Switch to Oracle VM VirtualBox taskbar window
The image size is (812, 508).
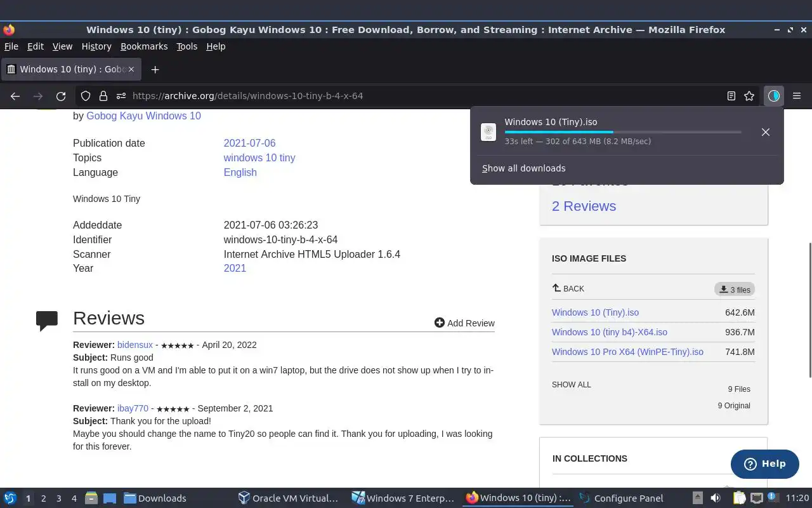pyautogui.click(x=289, y=498)
